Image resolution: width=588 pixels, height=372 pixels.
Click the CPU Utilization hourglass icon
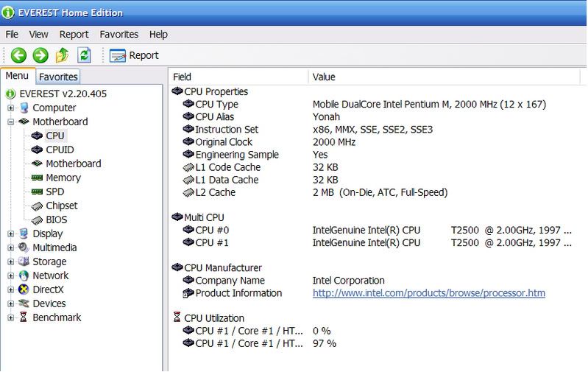[x=177, y=317]
